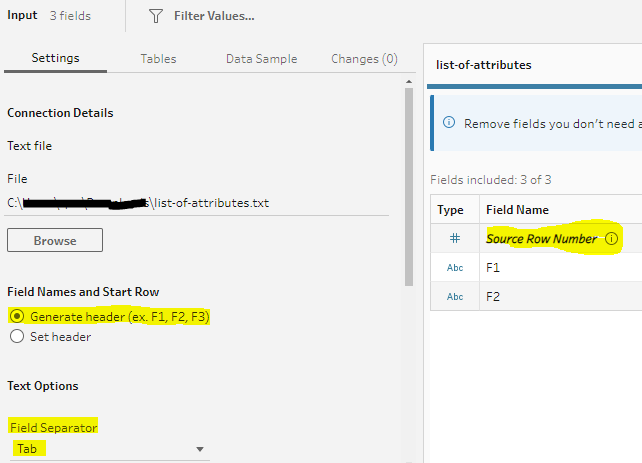Click the Abc type icon for F1

click(454, 268)
